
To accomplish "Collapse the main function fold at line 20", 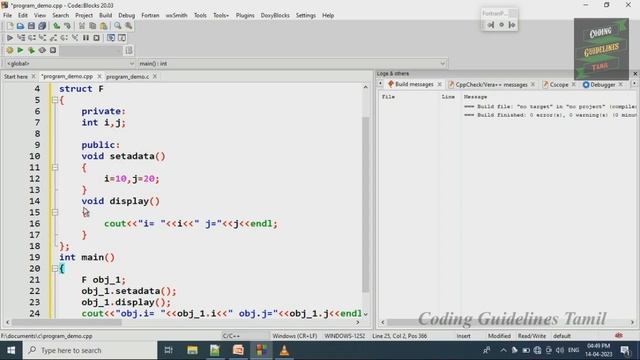I will click(x=55, y=268).
